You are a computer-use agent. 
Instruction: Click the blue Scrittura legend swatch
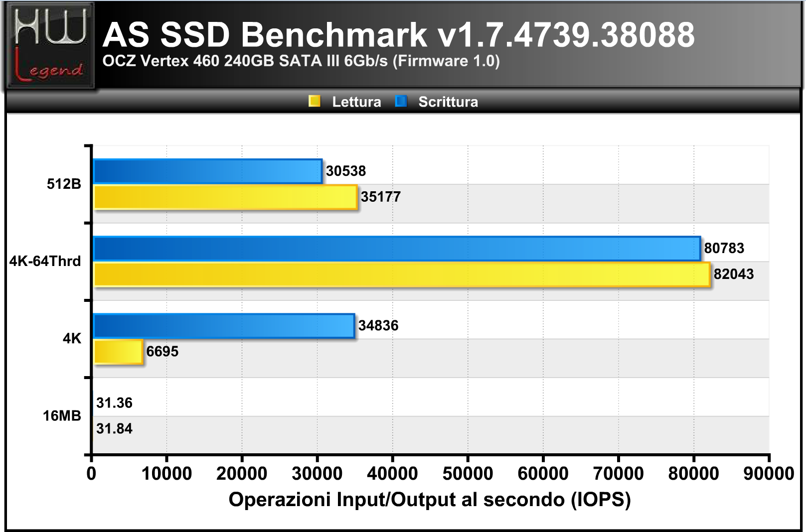tap(401, 101)
